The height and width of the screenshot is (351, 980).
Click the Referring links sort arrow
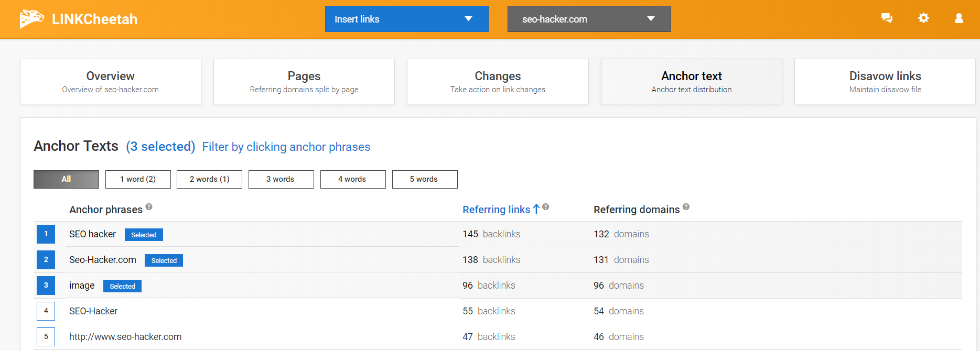point(536,210)
